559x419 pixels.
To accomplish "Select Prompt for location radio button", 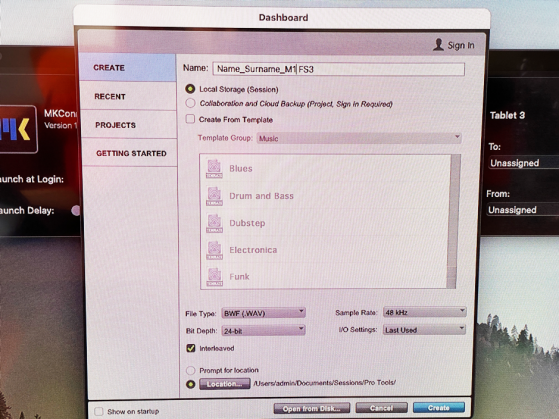I will 191,370.
